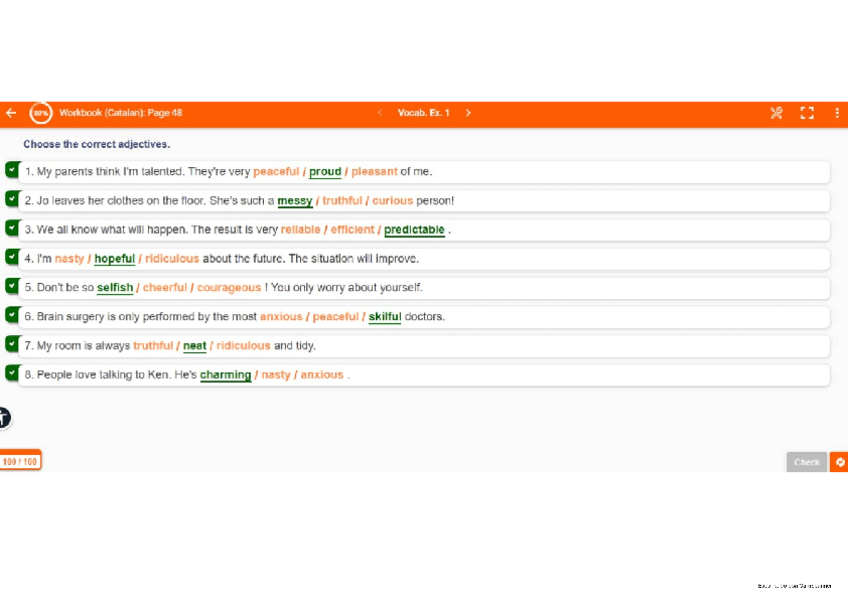Reset the exercise with refresh icon

coord(839,462)
